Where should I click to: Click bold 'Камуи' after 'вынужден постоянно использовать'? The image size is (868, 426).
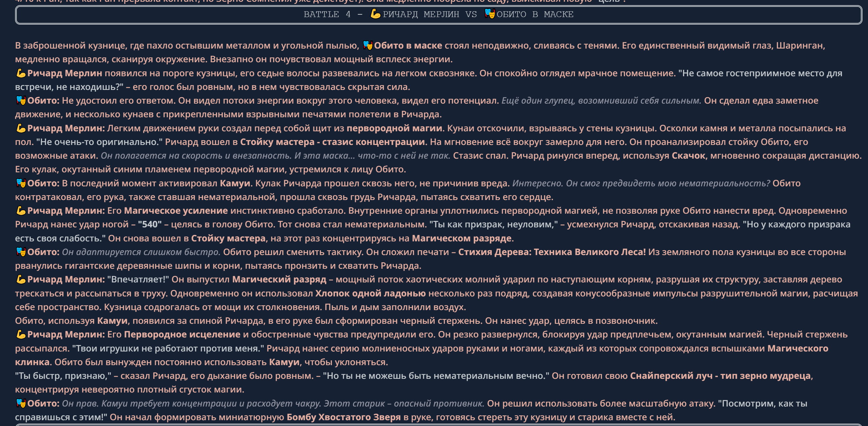point(284,362)
